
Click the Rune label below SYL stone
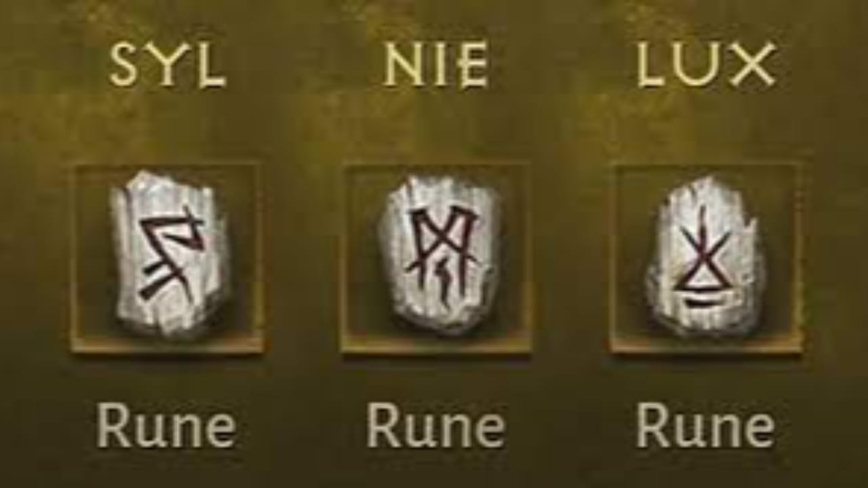click(x=166, y=427)
